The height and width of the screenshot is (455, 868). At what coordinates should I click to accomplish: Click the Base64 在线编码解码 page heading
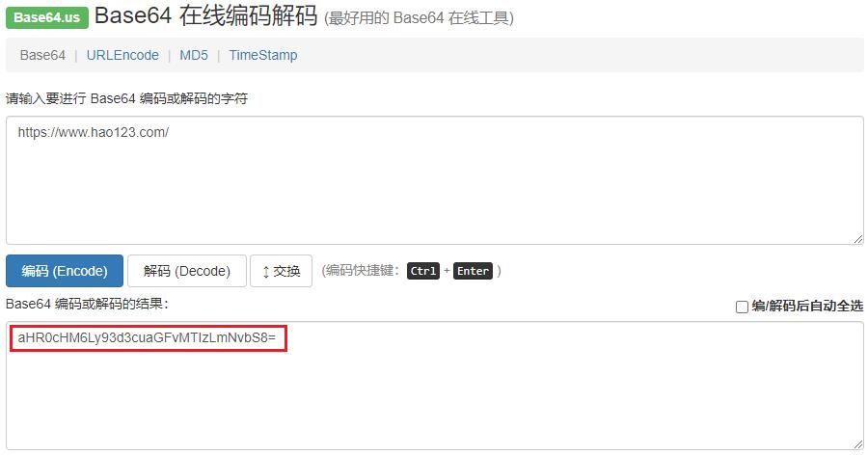[206, 15]
